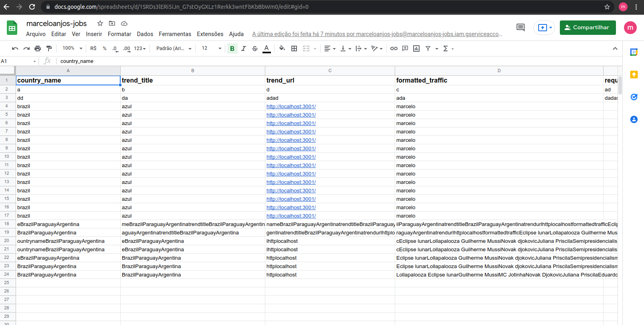Increase decimal places
Screen dimensions: 644x325
[x=127, y=48]
